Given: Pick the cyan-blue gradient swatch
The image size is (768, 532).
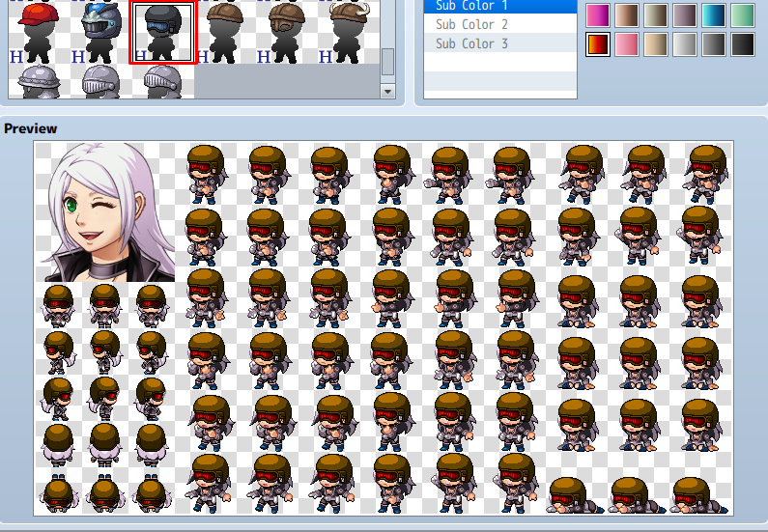Looking at the screenshot, I should click(x=714, y=14).
